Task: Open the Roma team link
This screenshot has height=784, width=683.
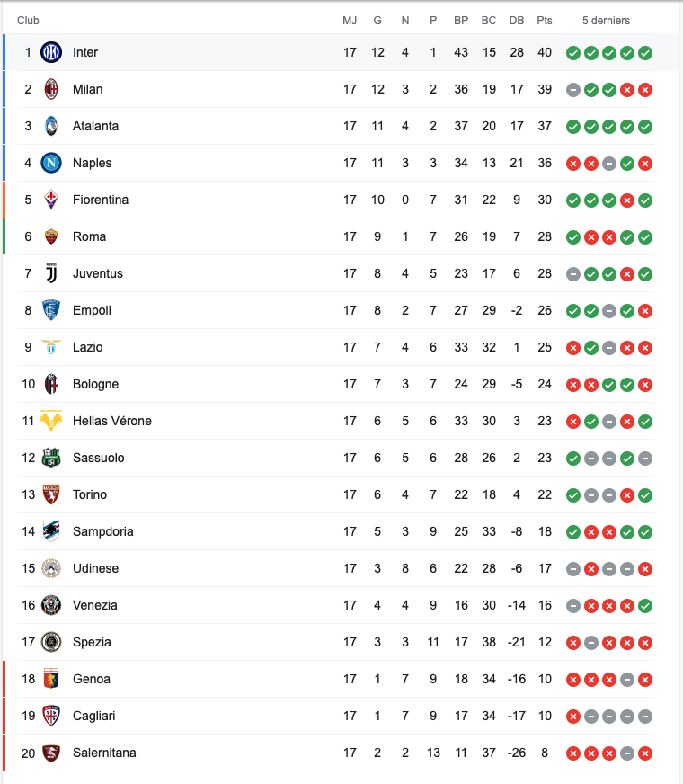Action: 89,236
